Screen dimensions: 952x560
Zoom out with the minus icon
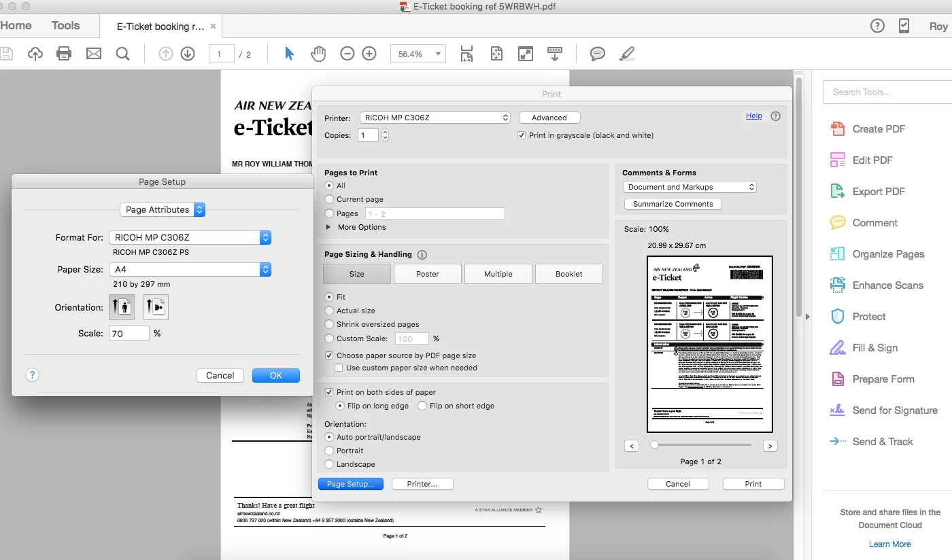347,54
